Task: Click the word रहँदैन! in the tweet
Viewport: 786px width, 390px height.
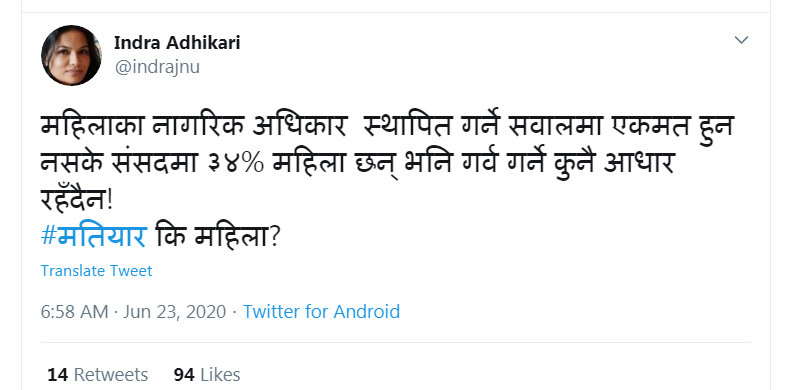Action: (x=78, y=200)
